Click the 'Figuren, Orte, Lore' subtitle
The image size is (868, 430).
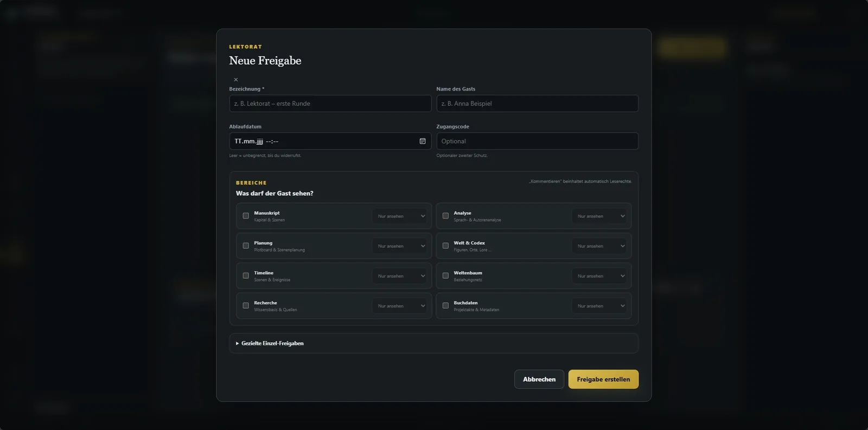tap(472, 250)
